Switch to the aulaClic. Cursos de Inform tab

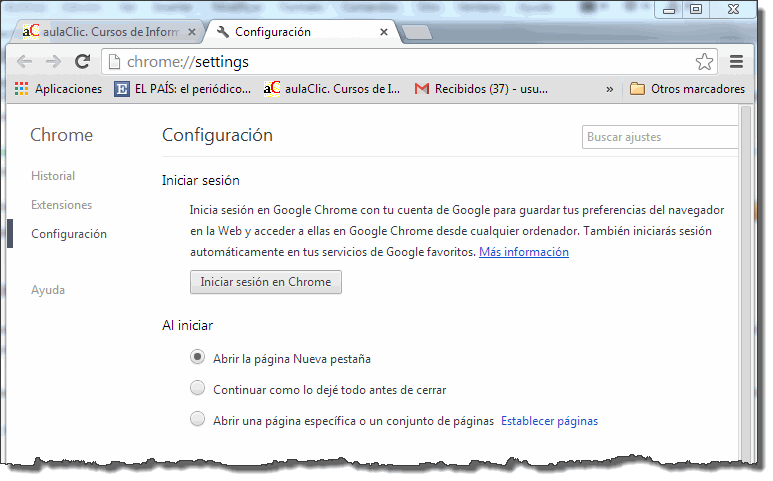[106, 32]
